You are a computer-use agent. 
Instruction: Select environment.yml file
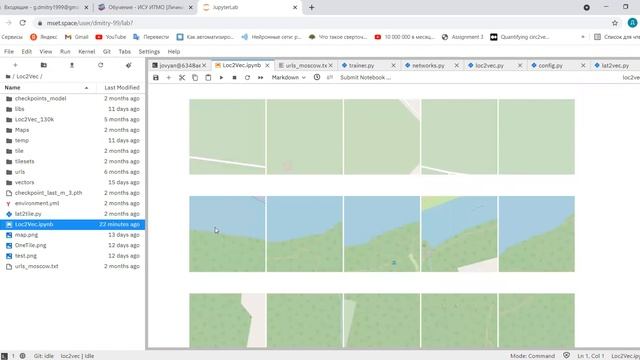coord(73,203)
